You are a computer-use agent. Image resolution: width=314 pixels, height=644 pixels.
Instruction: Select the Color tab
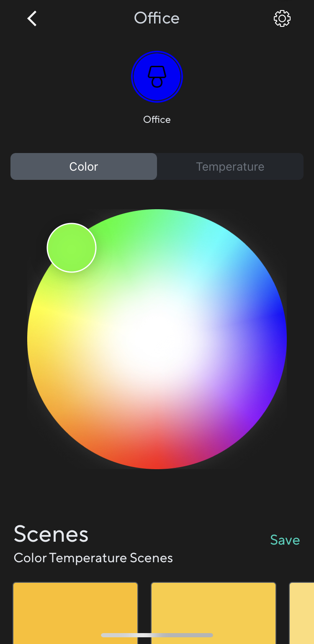coord(84,166)
